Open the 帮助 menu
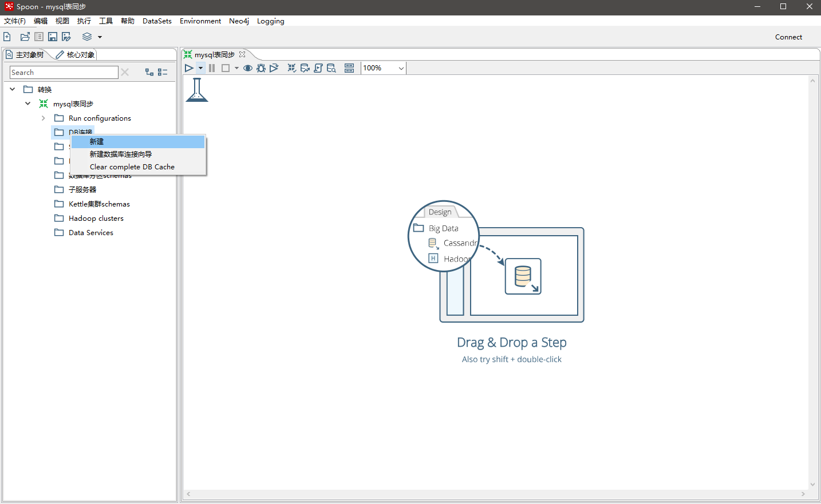Image resolution: width=821 pixels, height=504 pixels. click(x=128, y=21)
